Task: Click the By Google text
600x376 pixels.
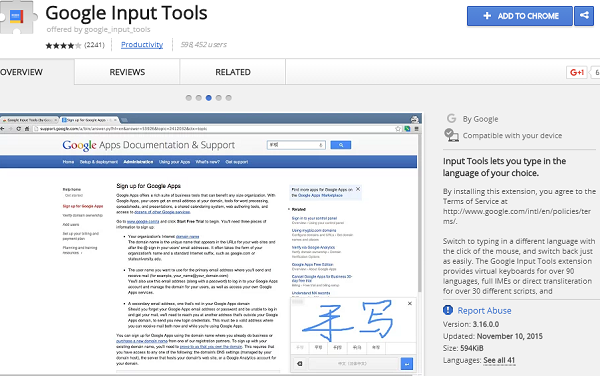Action: point(480,119)
